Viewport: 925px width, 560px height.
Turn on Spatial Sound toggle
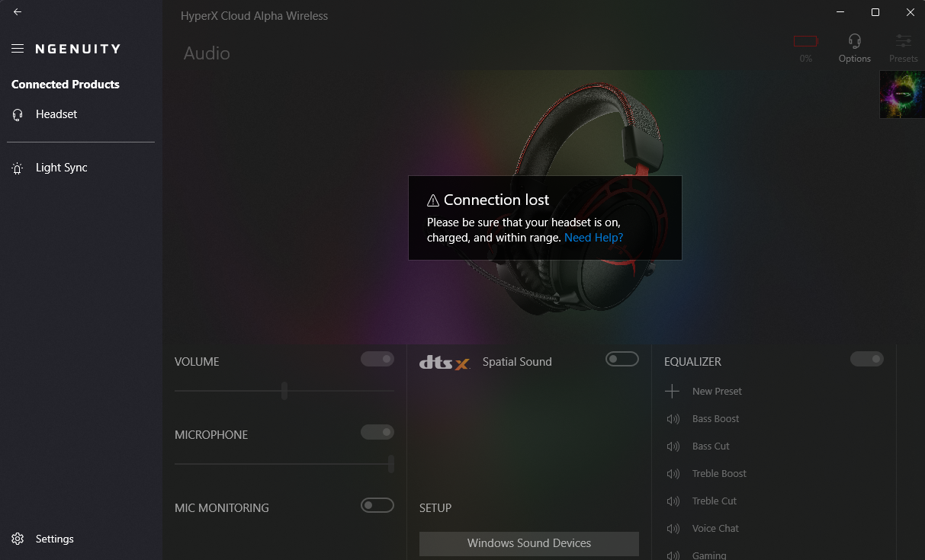click(622, 359)
